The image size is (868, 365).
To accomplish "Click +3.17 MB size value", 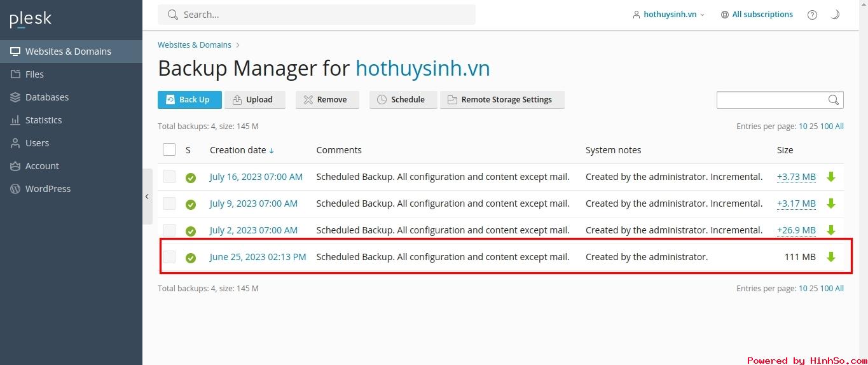I will [x=796, y=203].
